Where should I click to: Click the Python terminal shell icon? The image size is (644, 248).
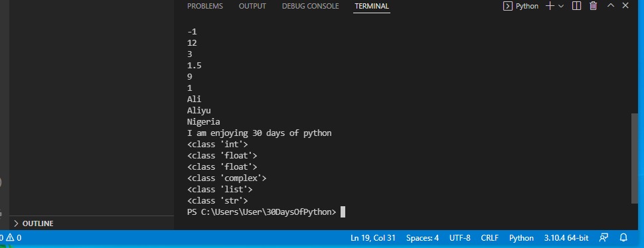pos(508,6)
